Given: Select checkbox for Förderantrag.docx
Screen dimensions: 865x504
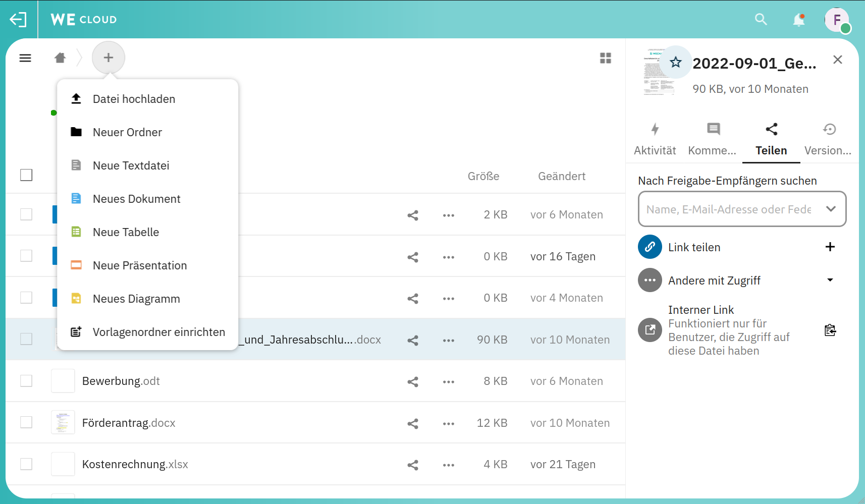Looking at the screenshot, I should pyautogui.click(x=26, y=422).
